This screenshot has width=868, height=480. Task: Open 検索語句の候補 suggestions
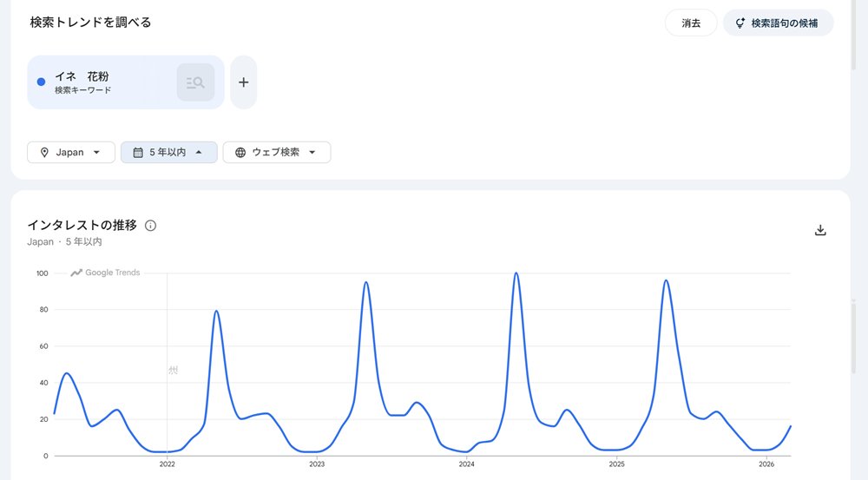pos(778,23)
